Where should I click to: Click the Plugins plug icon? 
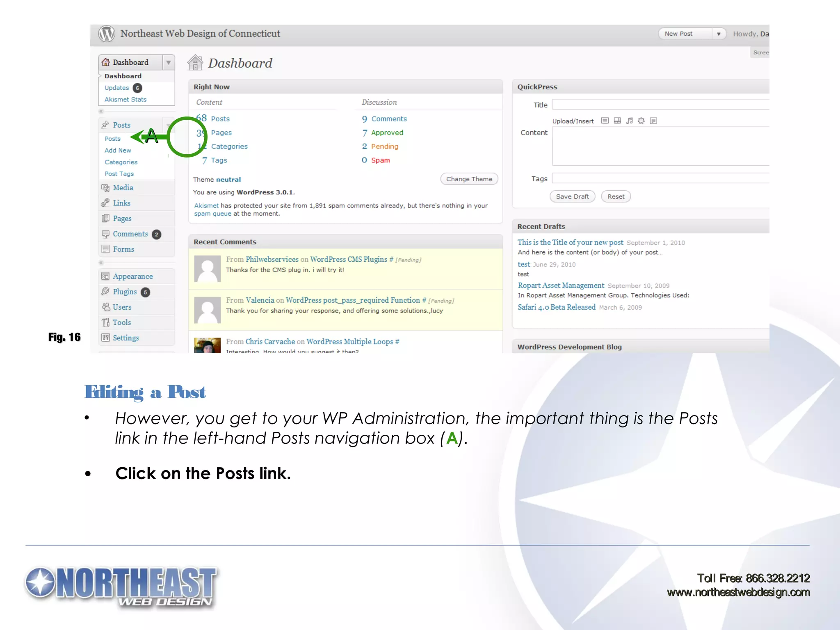[x=105, y=291]
